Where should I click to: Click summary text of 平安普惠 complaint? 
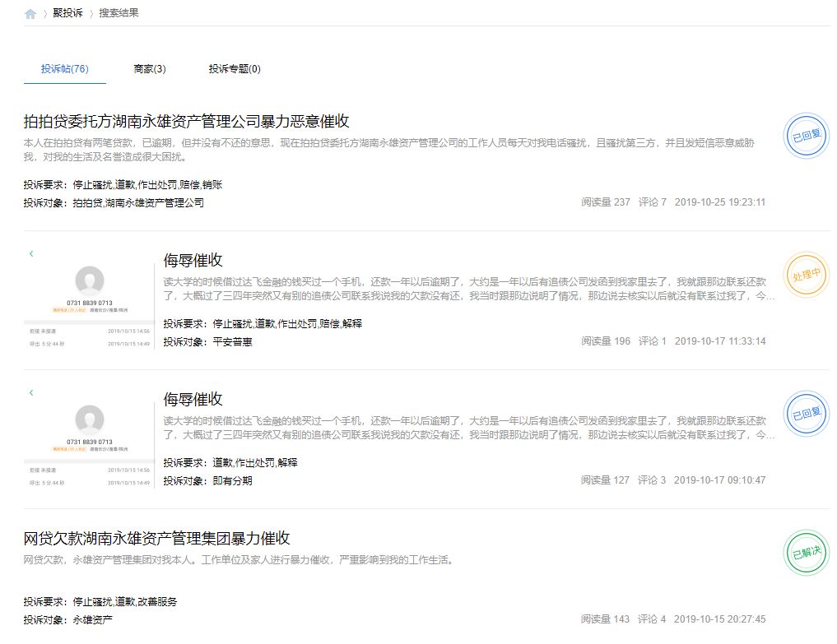(469, 289)
